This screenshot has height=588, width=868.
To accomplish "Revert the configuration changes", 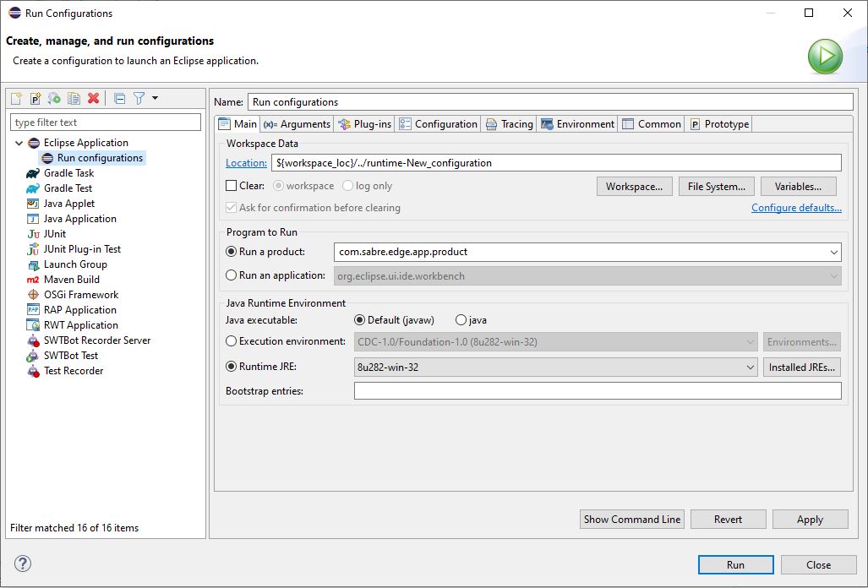I will click(728, 520).
